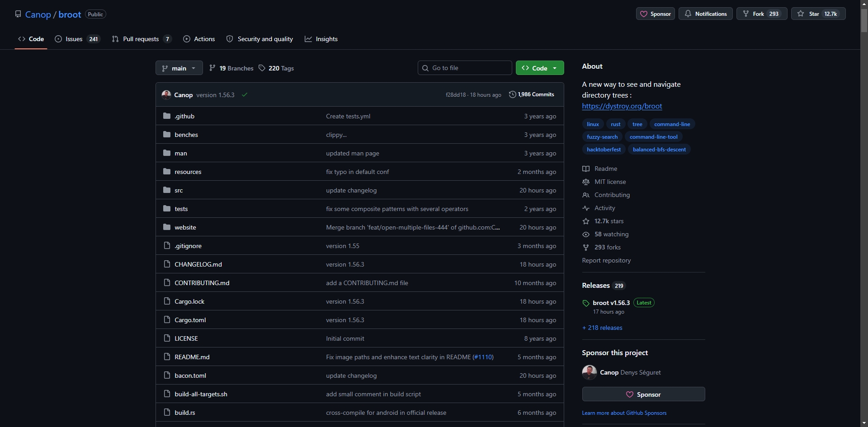This screenshot has height=427, width=868.
Task: Click the book icon beside Readme
Action: pos(586,169)
